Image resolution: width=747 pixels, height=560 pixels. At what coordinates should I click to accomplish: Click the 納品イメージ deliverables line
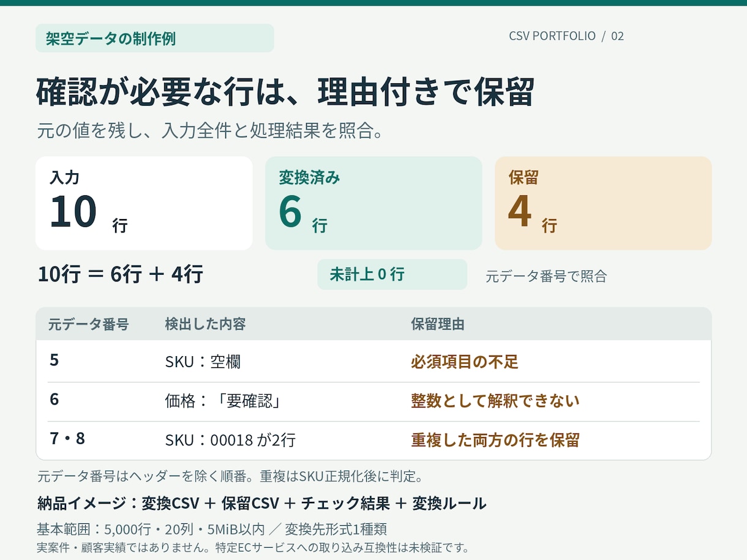pos(261,504)
